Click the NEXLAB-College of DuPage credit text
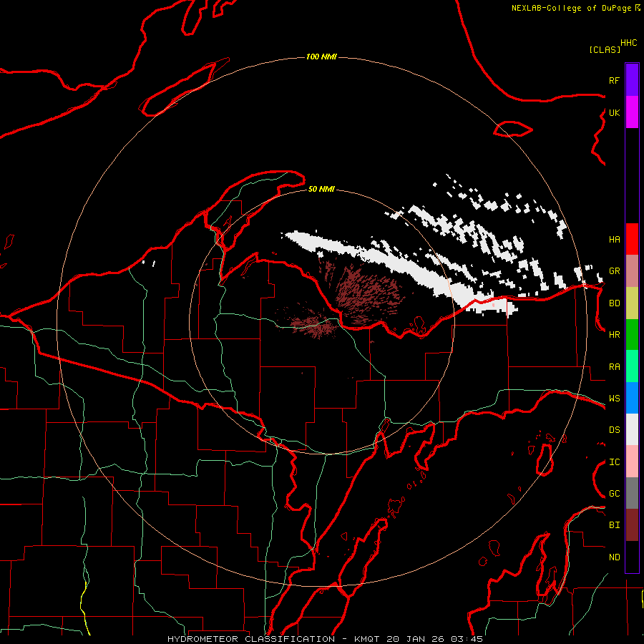644x644 pixels. point(571,8)
